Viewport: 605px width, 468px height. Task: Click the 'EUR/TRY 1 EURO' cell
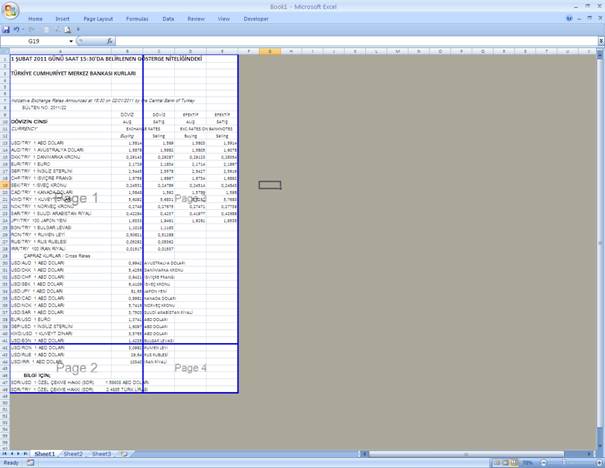tap(61, 164)
